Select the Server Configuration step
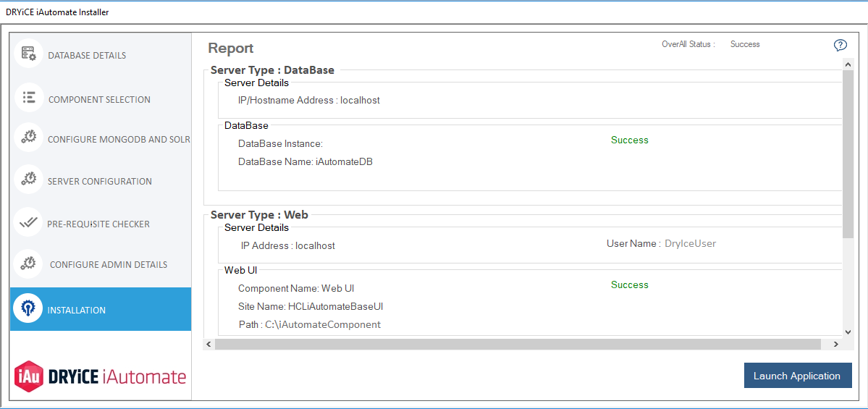 100,182
